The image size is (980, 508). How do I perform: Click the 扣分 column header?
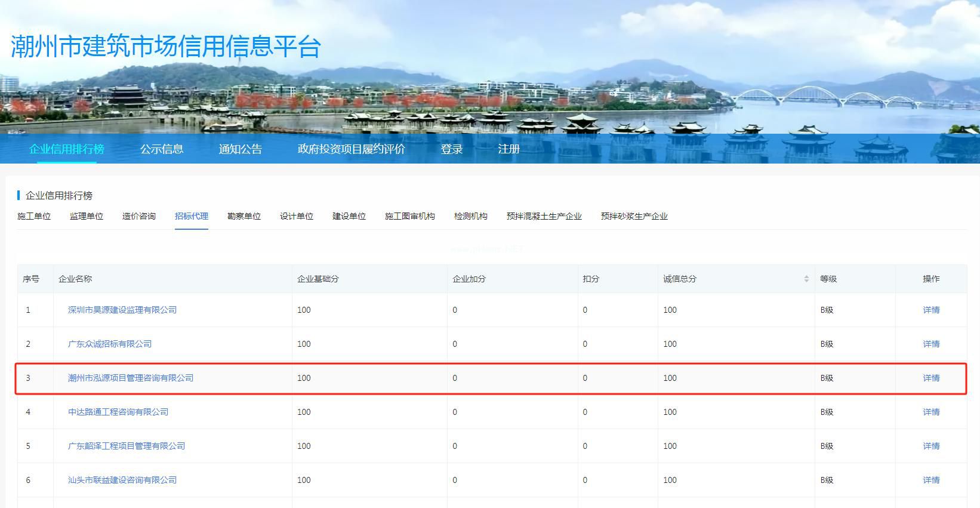tap(591, 279)
